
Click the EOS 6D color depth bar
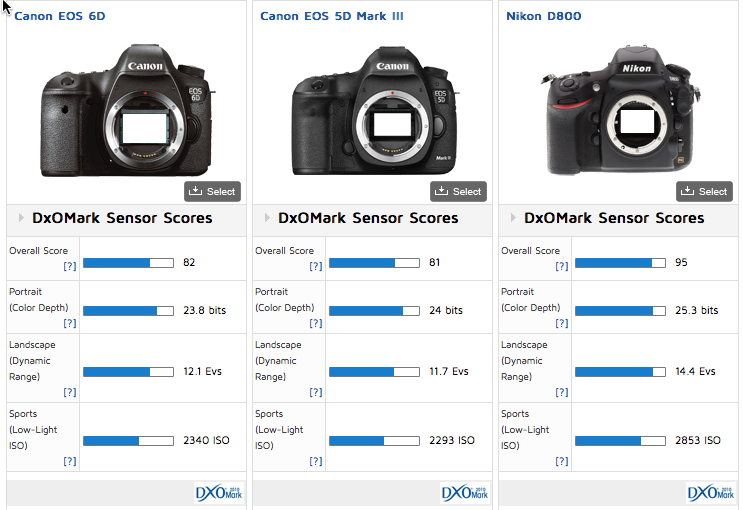[x=128, y=311]
